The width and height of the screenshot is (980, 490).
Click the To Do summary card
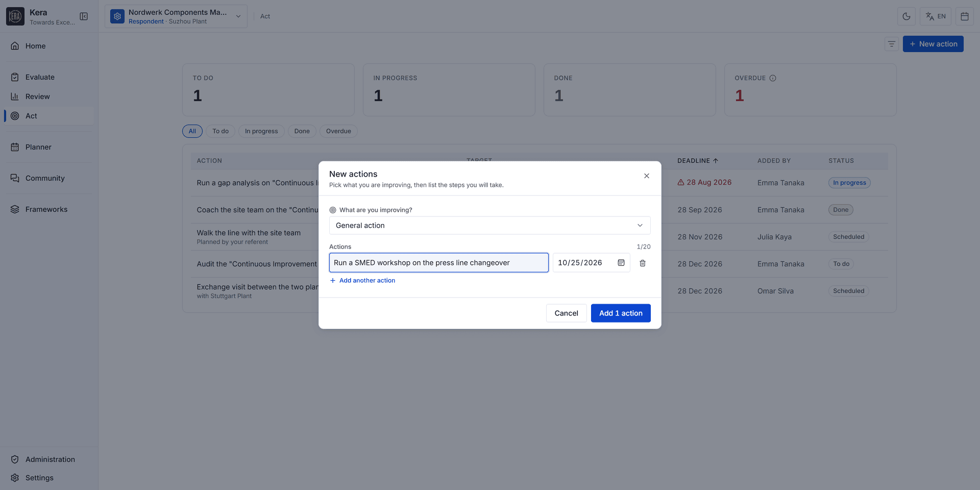[x=268, y=90]
